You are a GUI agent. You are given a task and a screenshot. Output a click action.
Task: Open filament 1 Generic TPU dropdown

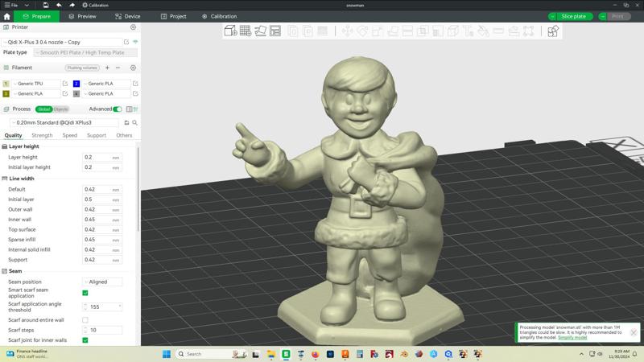tap(36, 84)
